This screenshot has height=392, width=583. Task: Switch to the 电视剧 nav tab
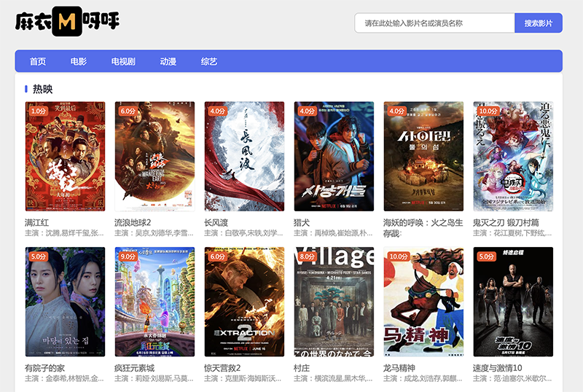tap(123, 61)
